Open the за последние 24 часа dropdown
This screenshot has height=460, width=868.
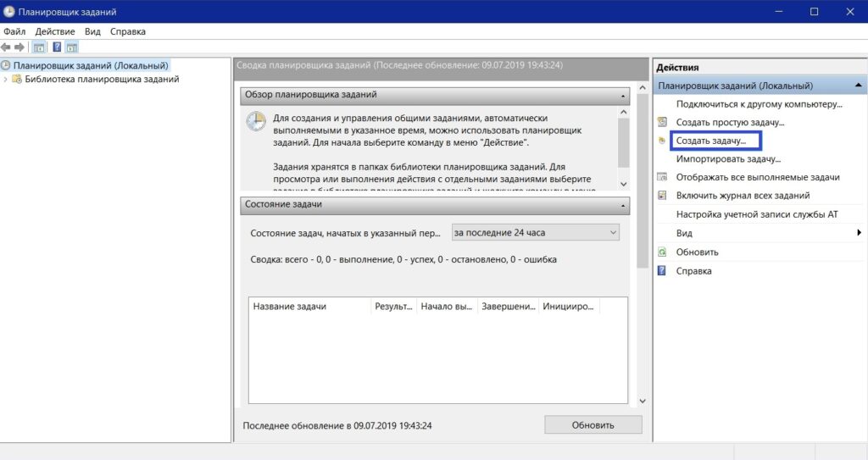[536, 232]
